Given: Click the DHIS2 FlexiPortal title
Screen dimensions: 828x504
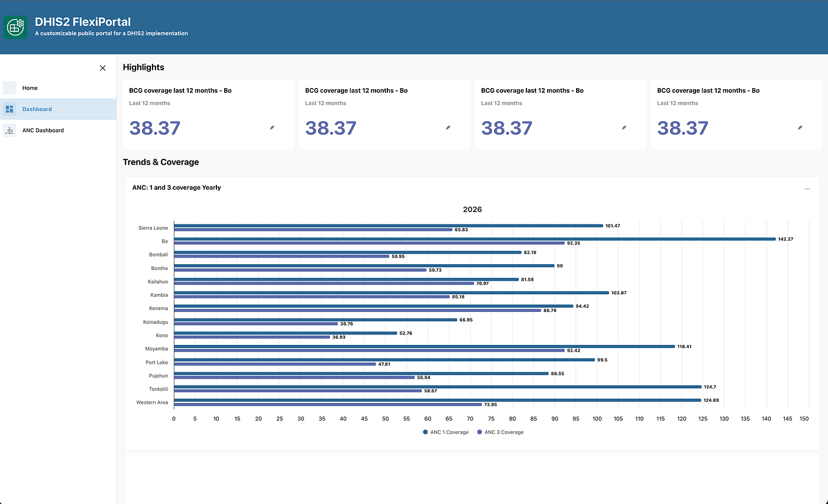Looking at the screenshot, I should [x=83, y=22].
